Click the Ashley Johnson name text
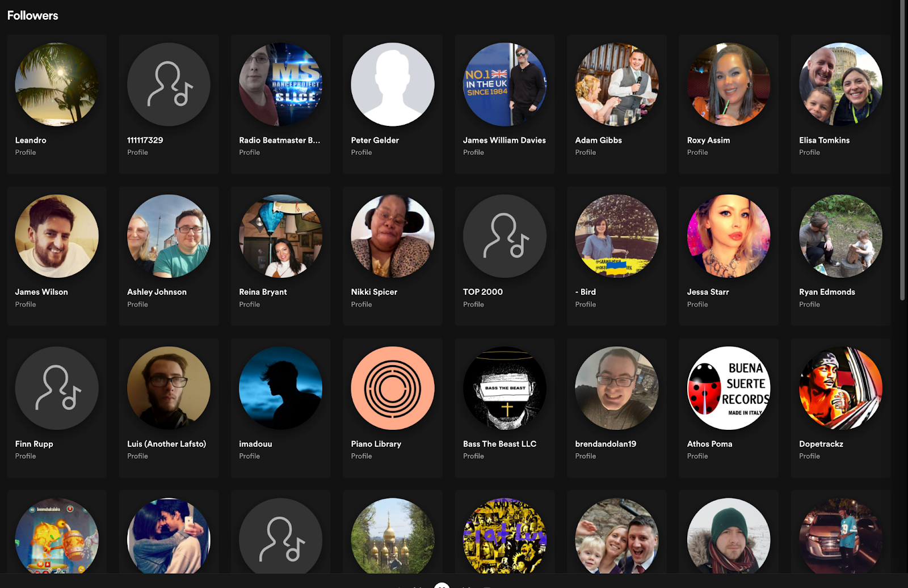Viewport: 908px width, 588px height. 157,292
